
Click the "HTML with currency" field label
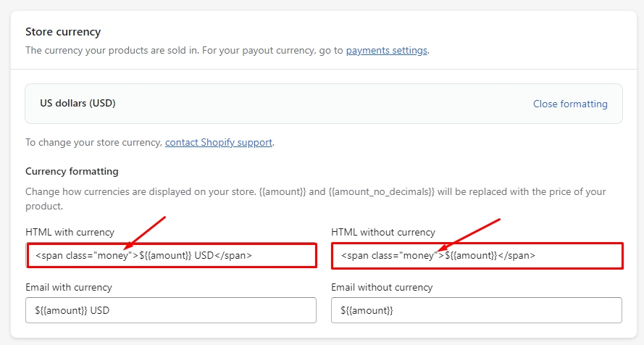[x=70, y=233]
